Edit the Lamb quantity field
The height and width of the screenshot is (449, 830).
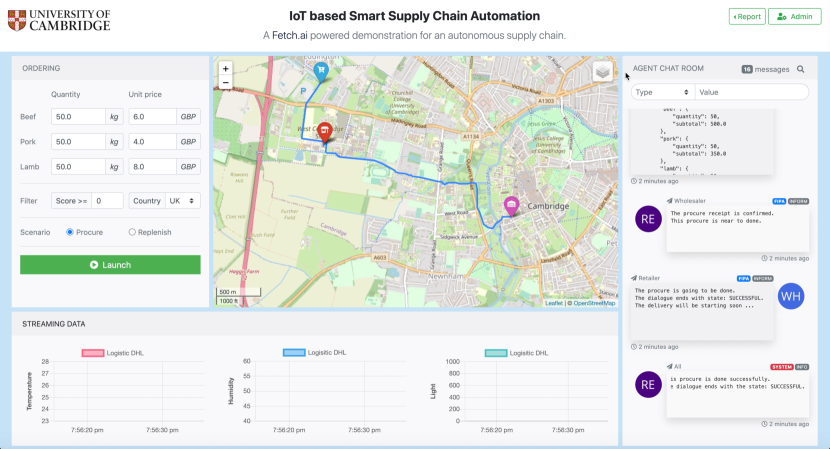pos(78,166)
